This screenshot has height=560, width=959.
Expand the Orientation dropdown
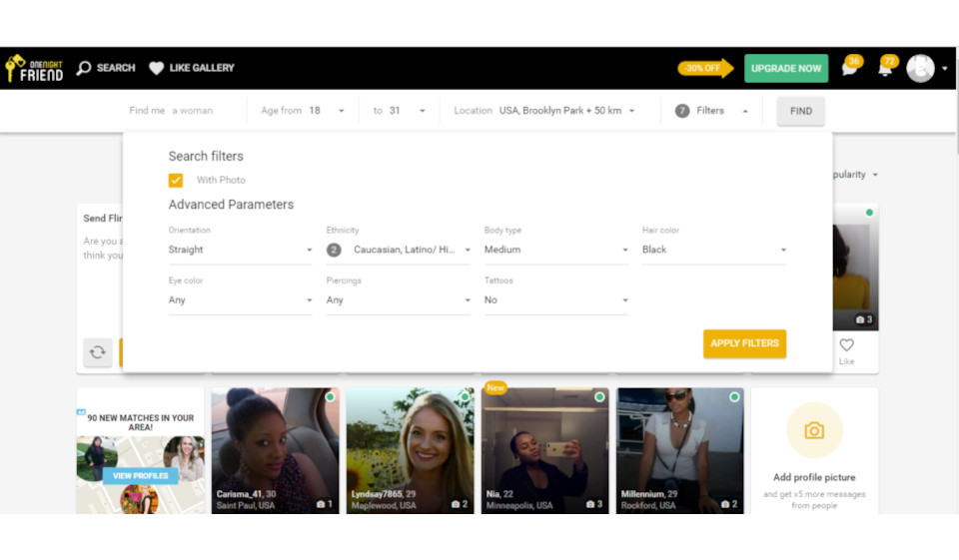[240, 250]
